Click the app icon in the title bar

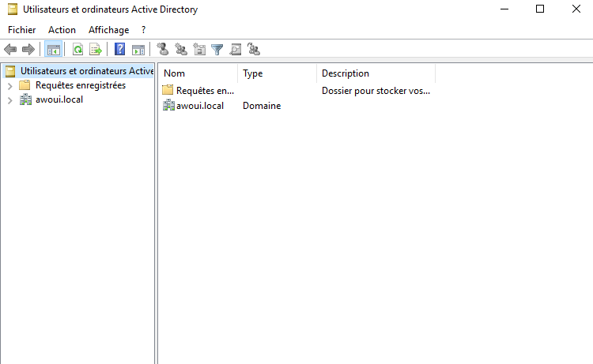[x=13, y=9]
